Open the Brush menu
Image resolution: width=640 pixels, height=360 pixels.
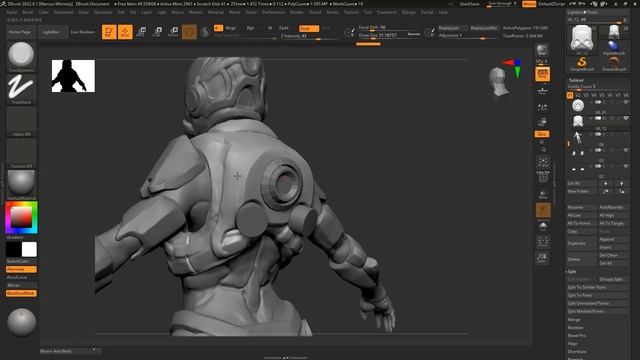pyautogui.click(x=28, y=12)
